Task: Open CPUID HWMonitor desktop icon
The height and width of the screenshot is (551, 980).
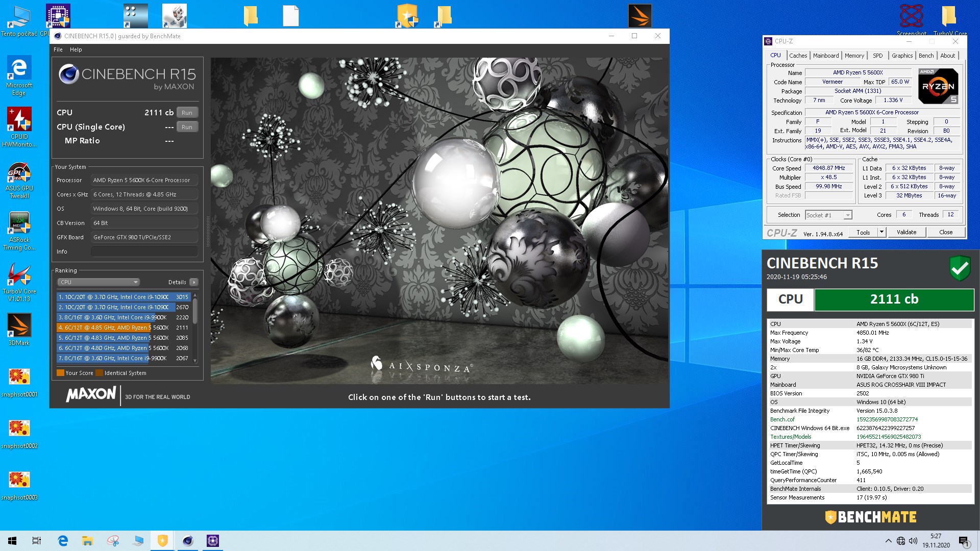Action: (19, 127)
